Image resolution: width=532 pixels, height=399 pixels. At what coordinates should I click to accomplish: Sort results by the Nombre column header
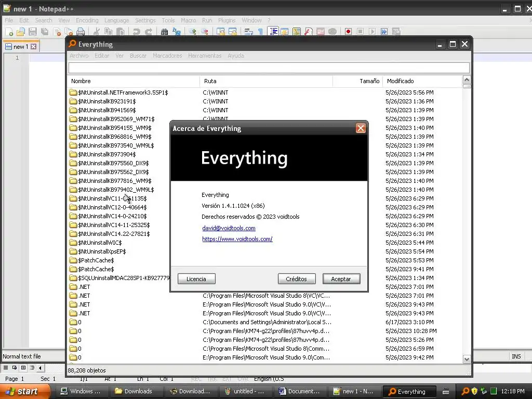click(134, 81)
